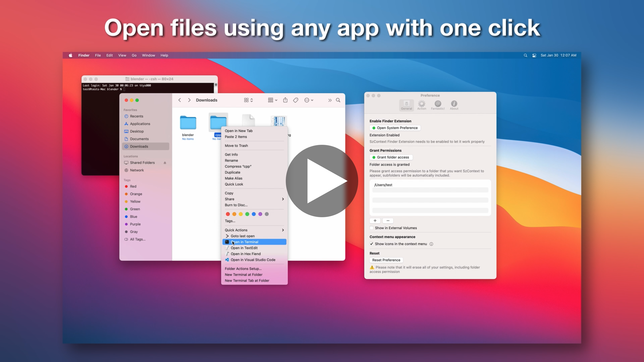Expand Finder toolbar overflow chevrons
644x362 pixels.
click(x=330, y=100)
